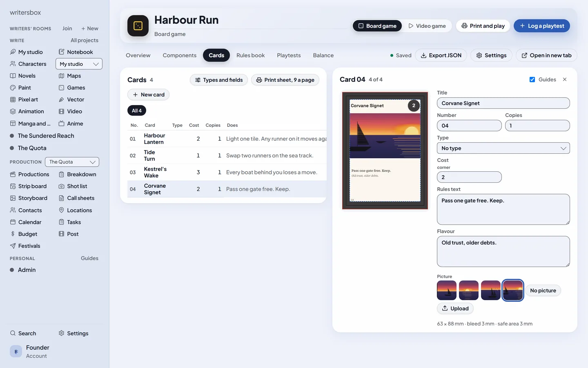The image size is (588, 368).
Task: Open the Budget page
Action: pyautogui.click(x=24, y=234)
